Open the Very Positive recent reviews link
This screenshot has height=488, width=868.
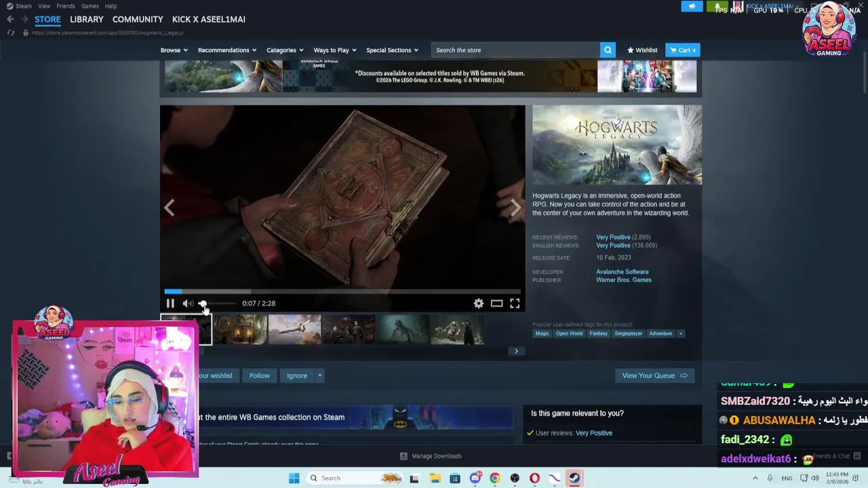pos(613,237)
